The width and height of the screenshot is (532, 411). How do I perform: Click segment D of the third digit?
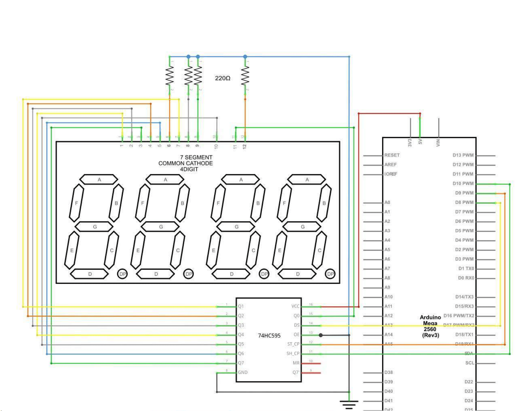[231, 274]
